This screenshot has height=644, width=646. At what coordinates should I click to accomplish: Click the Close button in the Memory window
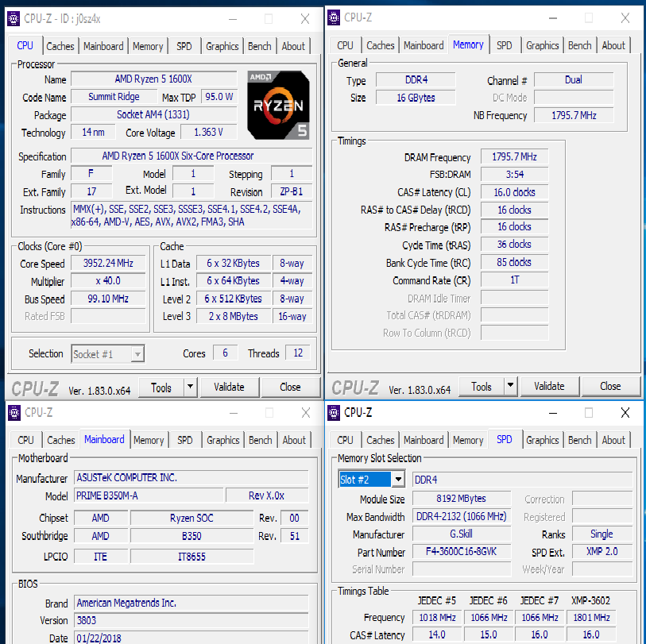[610, 386]
